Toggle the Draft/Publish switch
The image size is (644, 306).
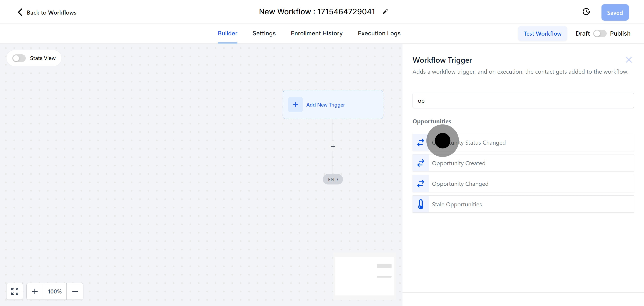pyautogui.click(x=600, y=34)
